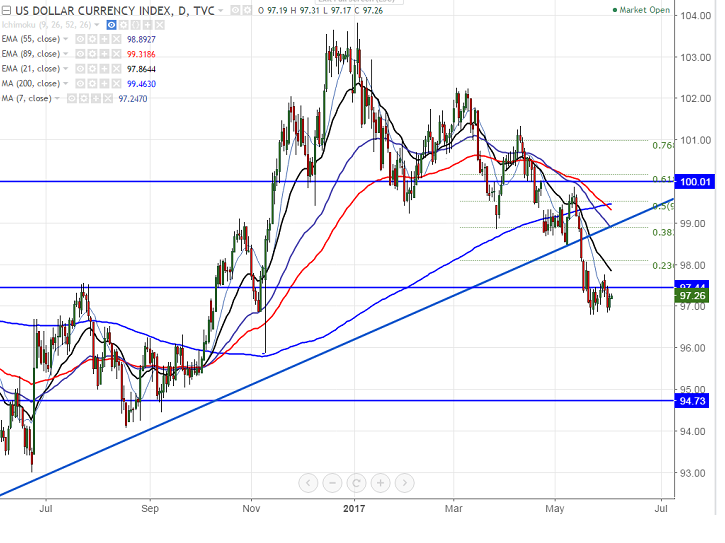The image size is (725, 543).
Task: Collapse the indicator legend box icon
Action: pyautogui.click(x=6, y=10)
